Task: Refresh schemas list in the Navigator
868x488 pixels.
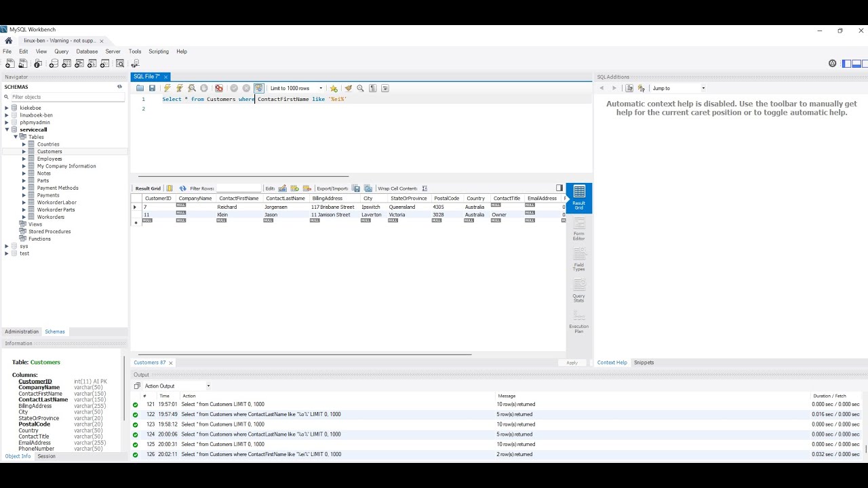Action: (x=119, y=87)
